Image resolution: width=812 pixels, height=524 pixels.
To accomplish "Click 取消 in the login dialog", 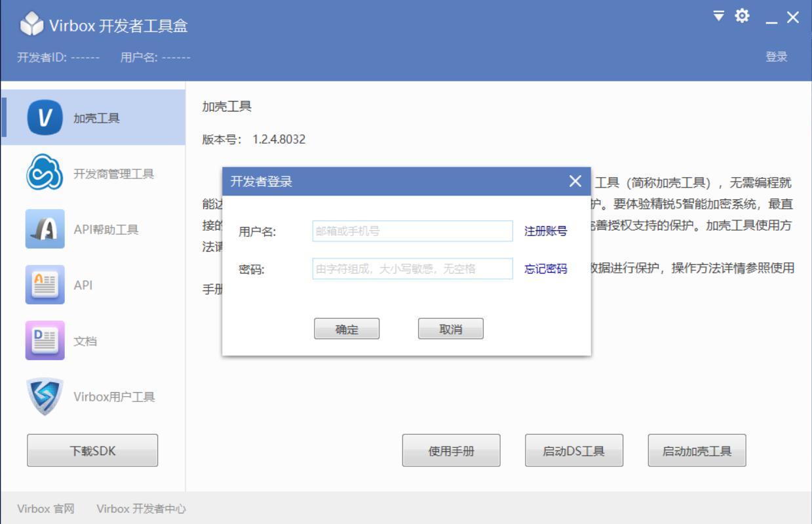I will [451, 329].
